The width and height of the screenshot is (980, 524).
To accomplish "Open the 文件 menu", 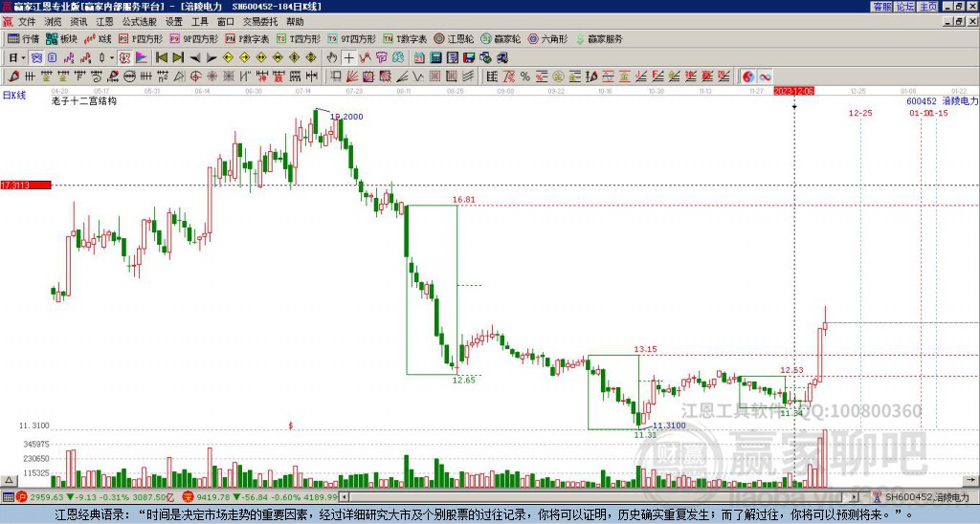I will pyautogui.click(x=27, y=22).
